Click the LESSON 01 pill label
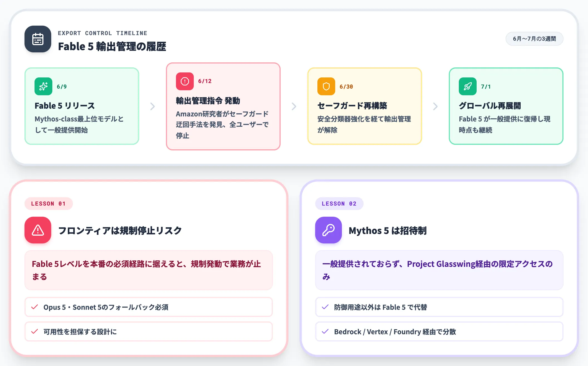The width and height of the screenshot is (588, 366). click(x=48, y=204)
